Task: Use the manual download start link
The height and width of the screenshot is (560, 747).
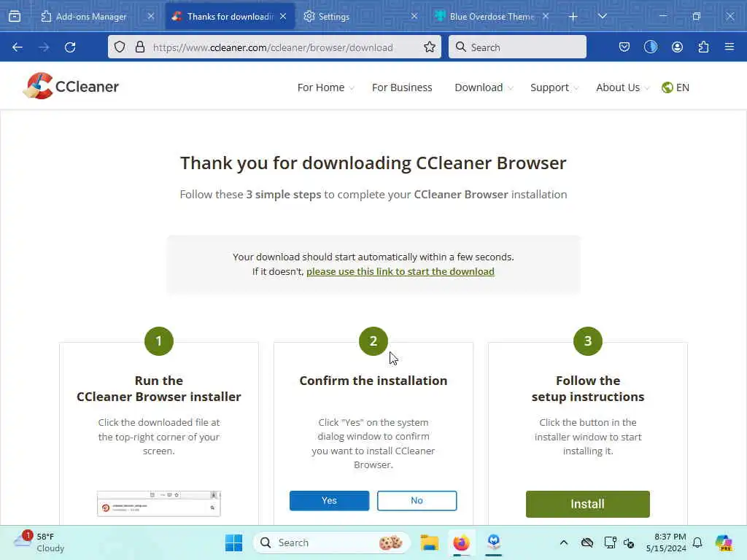Action: [400, 271]
